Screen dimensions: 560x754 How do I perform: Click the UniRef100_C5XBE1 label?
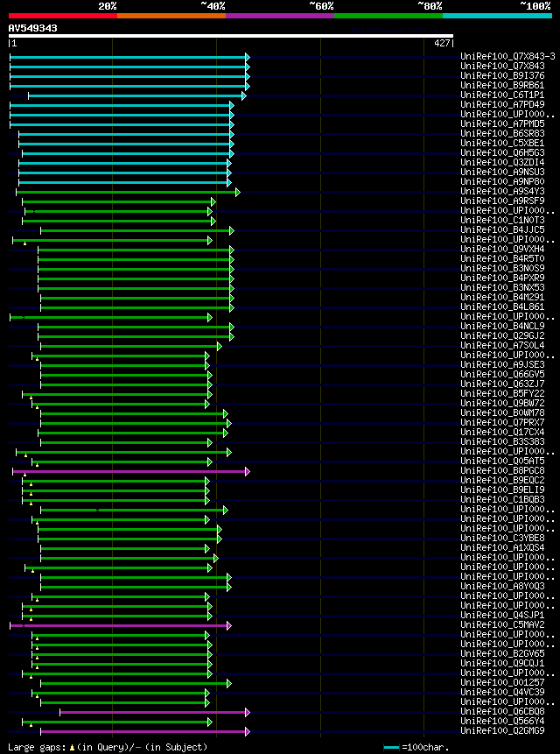(502, 144)
